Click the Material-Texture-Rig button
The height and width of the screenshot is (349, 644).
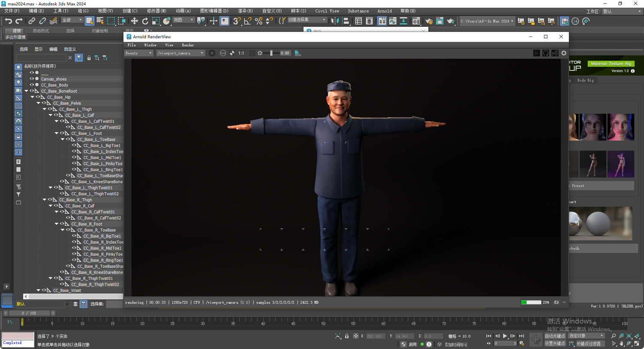coord(611,64)
